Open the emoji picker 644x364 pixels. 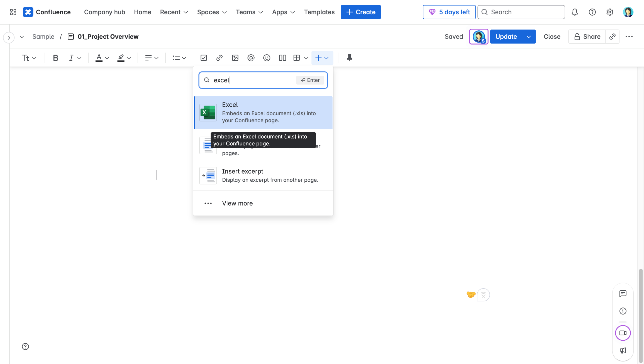(x=267, y=58)
